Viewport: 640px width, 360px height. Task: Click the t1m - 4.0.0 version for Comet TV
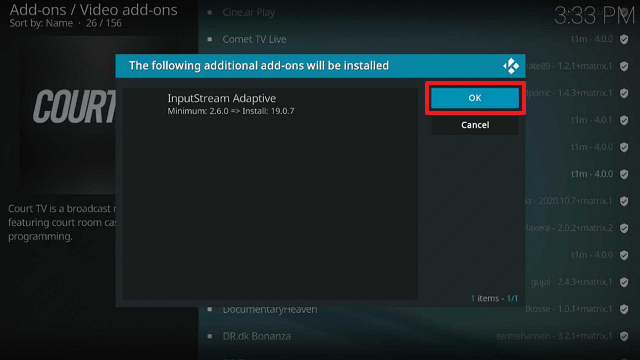click(x=592, y=39)
